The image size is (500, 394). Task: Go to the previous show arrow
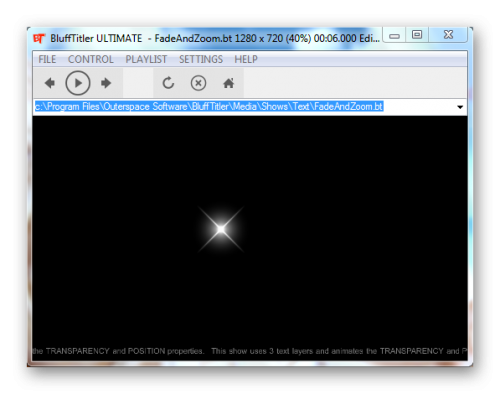click(x=50, y=83)
